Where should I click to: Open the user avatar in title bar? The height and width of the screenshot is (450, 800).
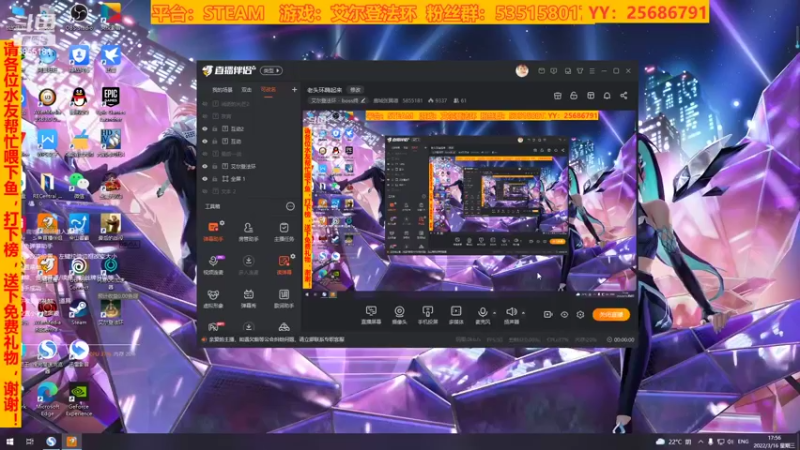[x=521, y=71]
